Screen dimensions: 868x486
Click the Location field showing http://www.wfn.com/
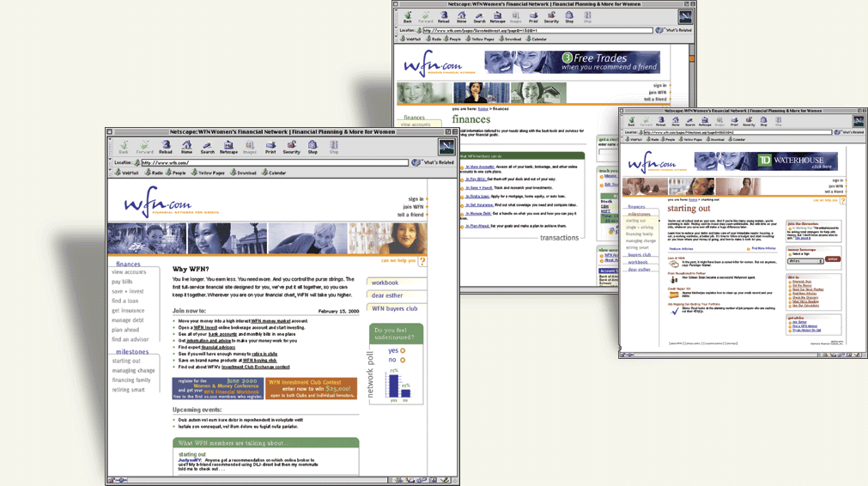coord(273,162)
